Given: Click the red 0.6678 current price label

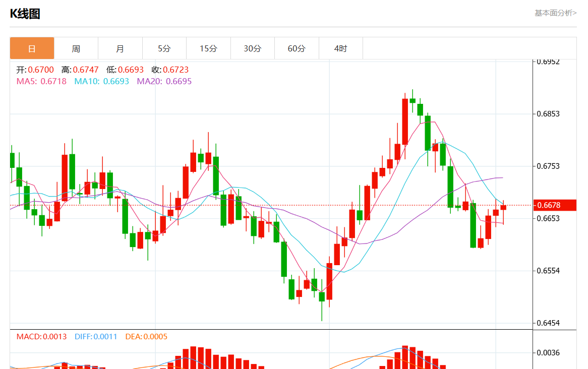Looking at the screenshot, I should coord(555,205).
